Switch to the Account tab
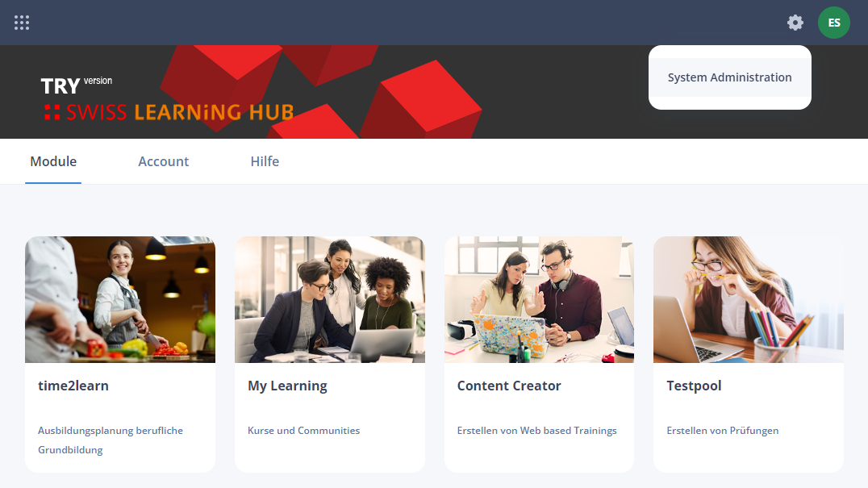This screenshot has width=868, height=488. pyautogui.click(x=163, y=161)
